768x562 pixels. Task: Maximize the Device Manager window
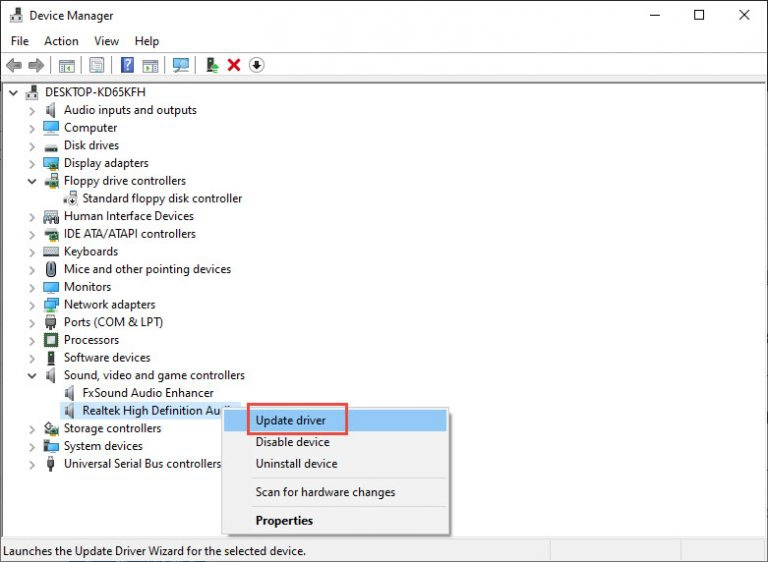pos(699,15)
